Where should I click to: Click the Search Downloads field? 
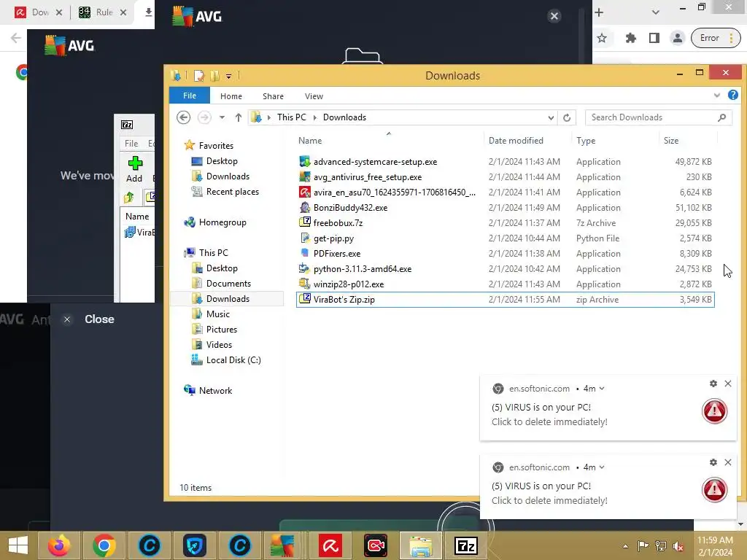pyautogui.click(x=659, y=117)
